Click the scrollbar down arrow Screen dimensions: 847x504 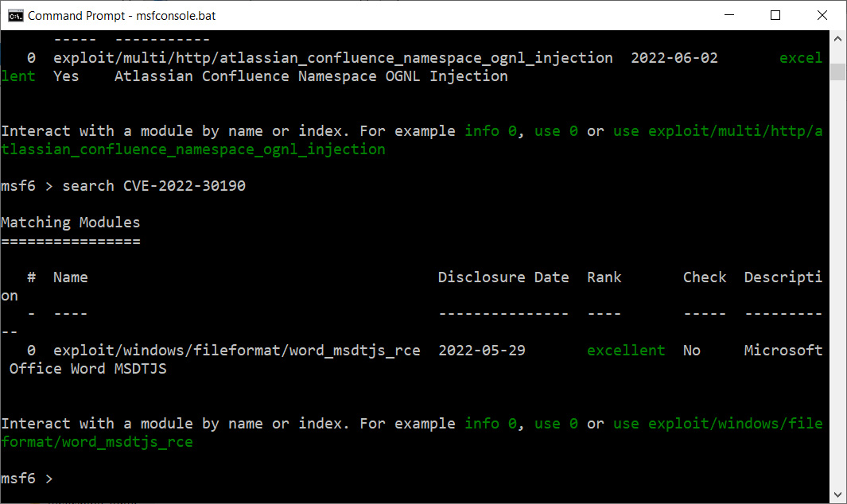coord(837,493)
